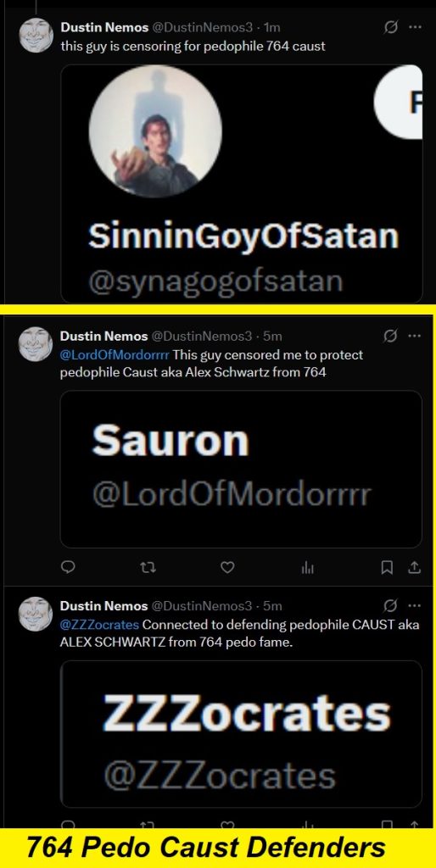View analytics icon on the Sauron tweet
Viewport: 436px width, 868px height.
tap(307, 567)
